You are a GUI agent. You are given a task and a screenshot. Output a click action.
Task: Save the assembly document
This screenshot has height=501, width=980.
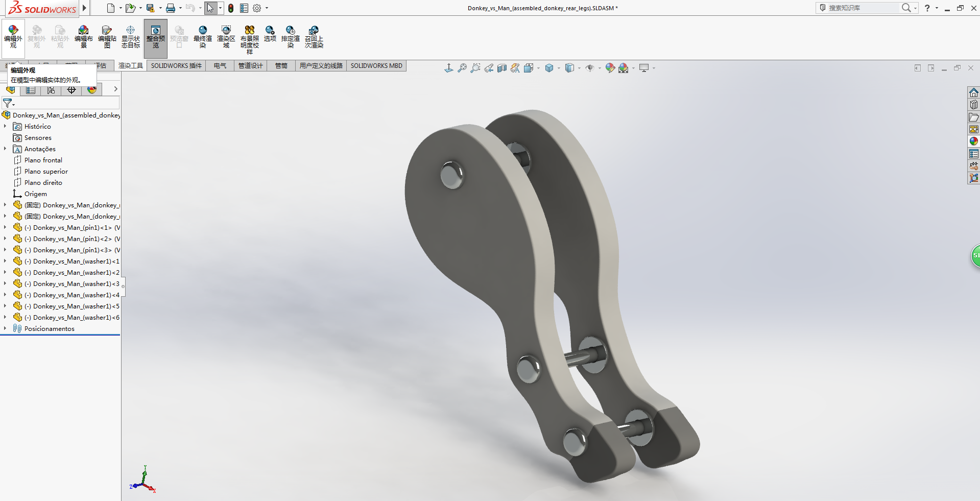tap(151, 8)
